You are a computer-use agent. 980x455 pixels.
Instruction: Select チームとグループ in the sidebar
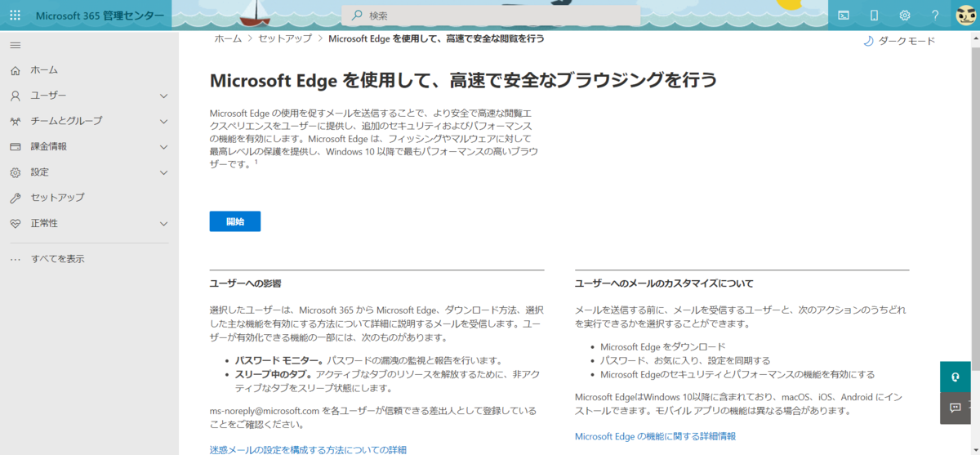pyautogui.click(x=67, y=121)
